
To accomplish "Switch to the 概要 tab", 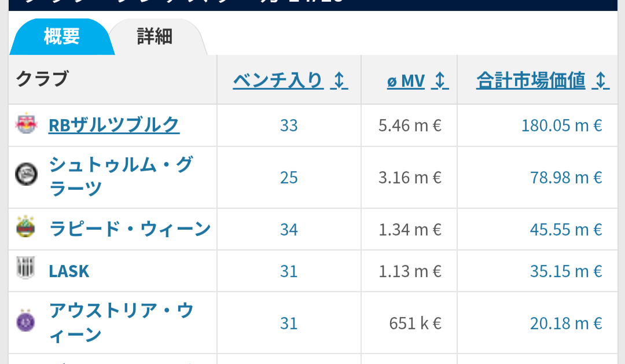I will (x=61, y=36).
